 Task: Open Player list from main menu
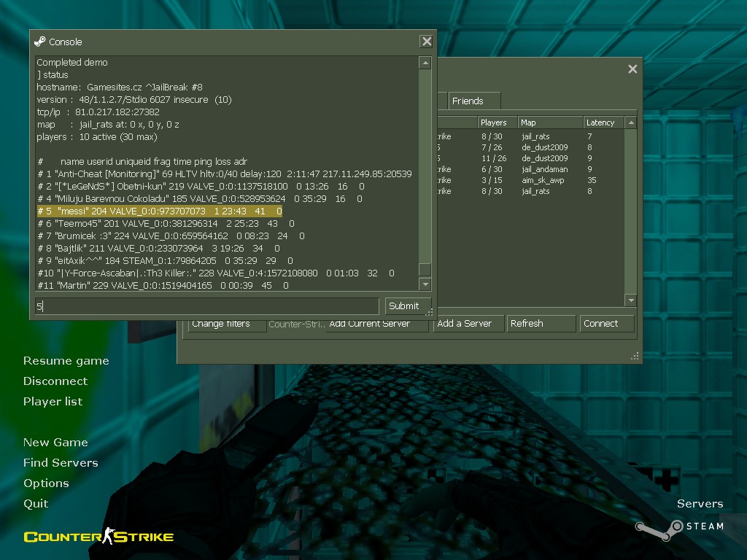[x=53, y=402]
